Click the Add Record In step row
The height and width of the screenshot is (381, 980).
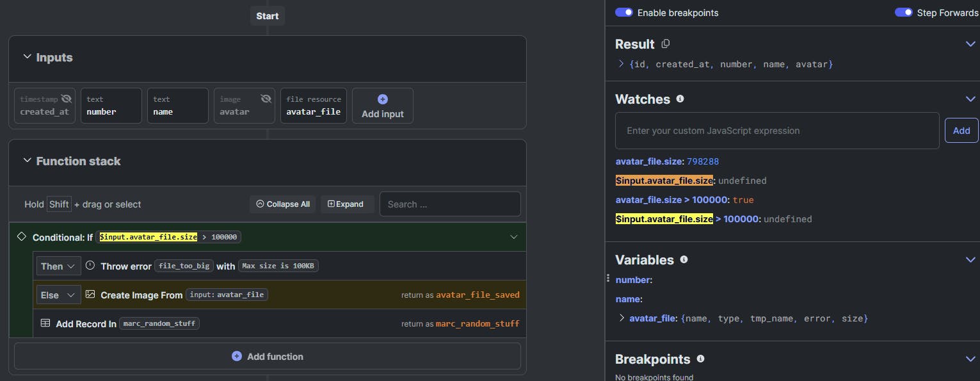click(279, 323)
